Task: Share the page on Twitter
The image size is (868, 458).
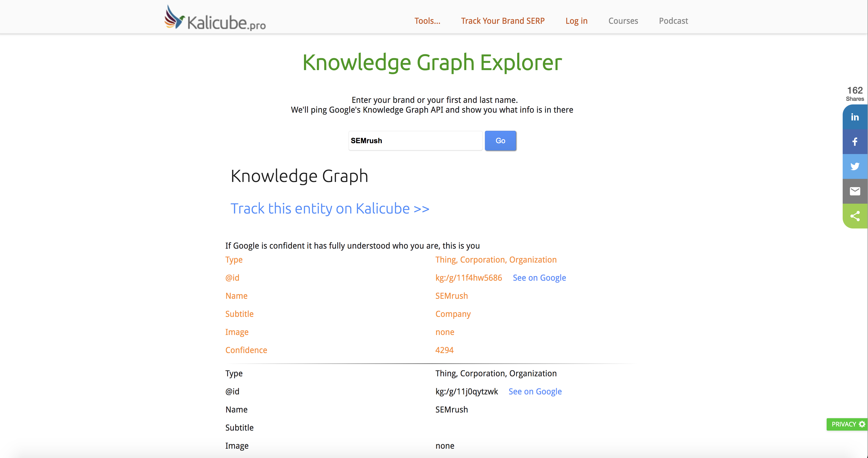Action: tap(855, 166)
